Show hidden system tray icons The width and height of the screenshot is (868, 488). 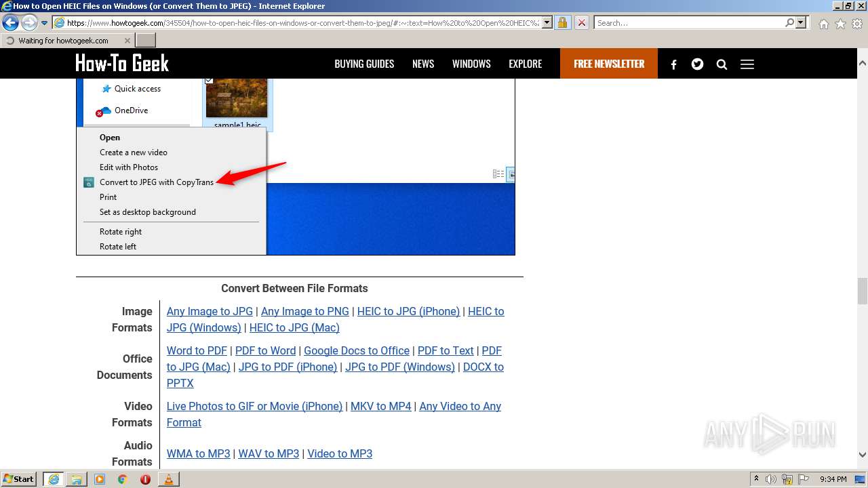tap(757, 479)
